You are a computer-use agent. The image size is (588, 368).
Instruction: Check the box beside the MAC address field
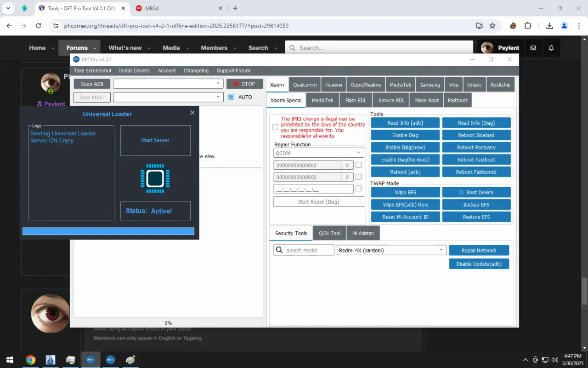359,189
